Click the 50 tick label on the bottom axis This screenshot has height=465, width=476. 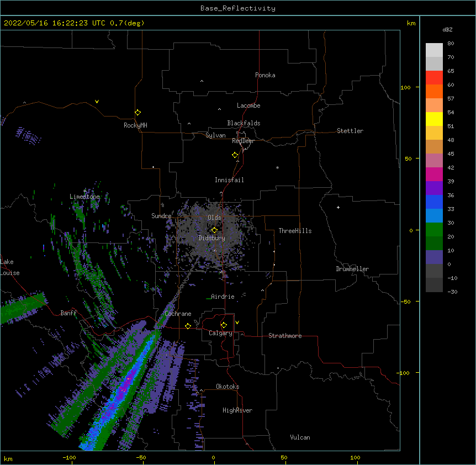pos(284,458)
